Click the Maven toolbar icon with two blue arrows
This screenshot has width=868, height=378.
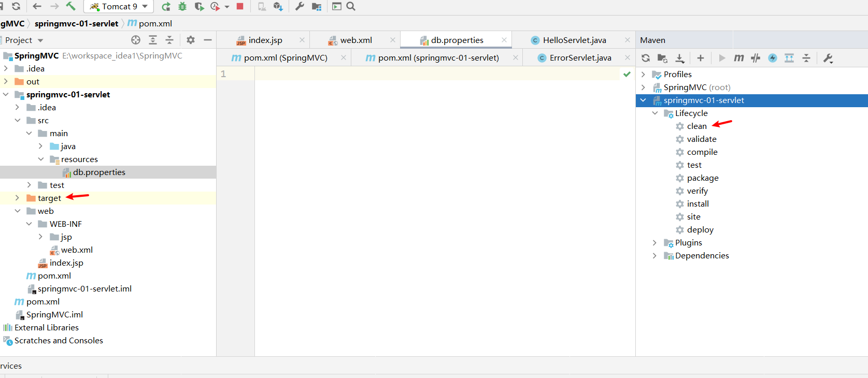789,58
